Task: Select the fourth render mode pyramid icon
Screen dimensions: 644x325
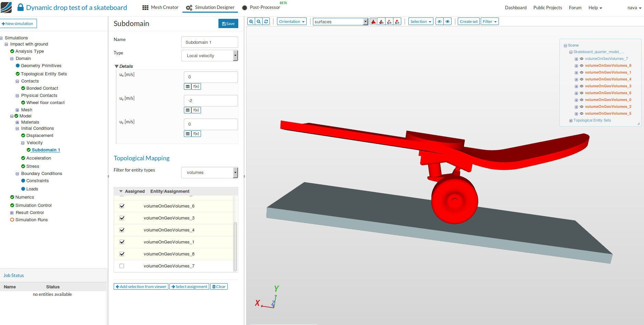Action: (397, 22)
